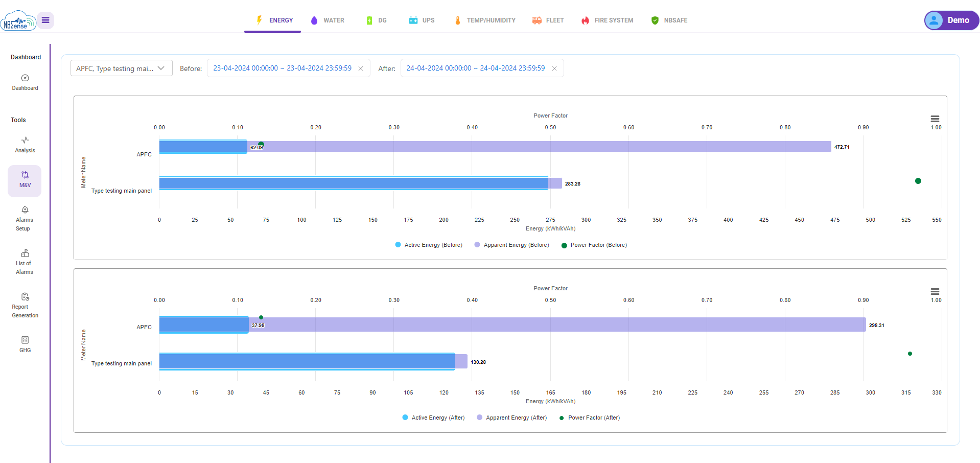The height and width of the screenshot is (463, 980).
Task: Toggle Apparent Energy (After) legend series
Action: tap(511, 418)
